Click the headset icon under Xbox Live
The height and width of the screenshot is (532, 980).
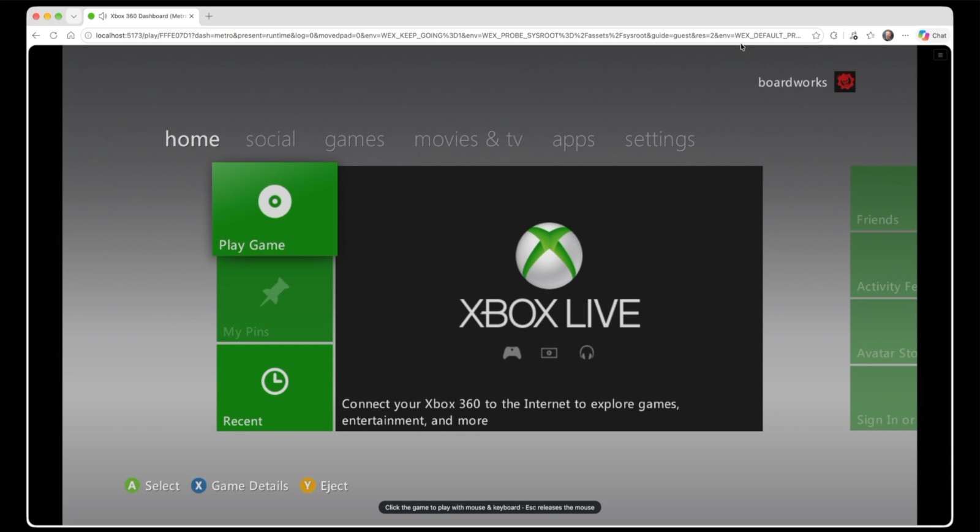tap(587, 353)
